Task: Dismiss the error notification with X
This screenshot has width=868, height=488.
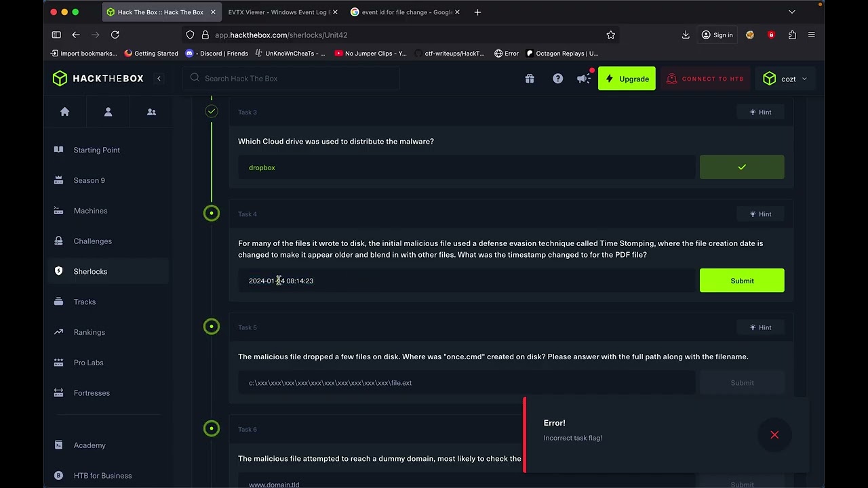Action: pos(774,435)
